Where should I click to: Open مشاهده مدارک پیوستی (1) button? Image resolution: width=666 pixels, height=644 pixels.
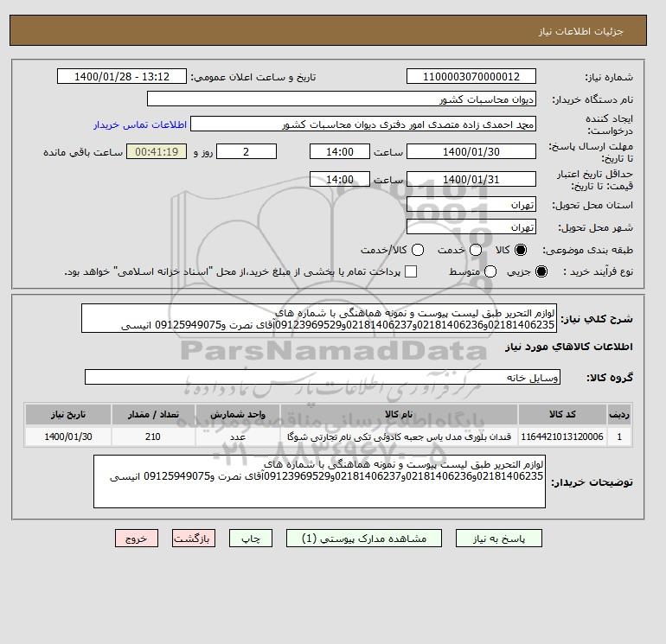point(364,539)
